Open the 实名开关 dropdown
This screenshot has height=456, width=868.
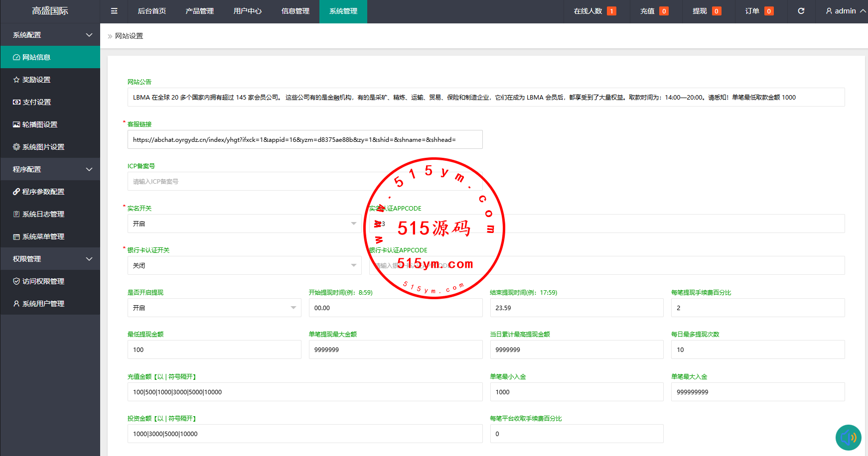[x=244, y=224]
